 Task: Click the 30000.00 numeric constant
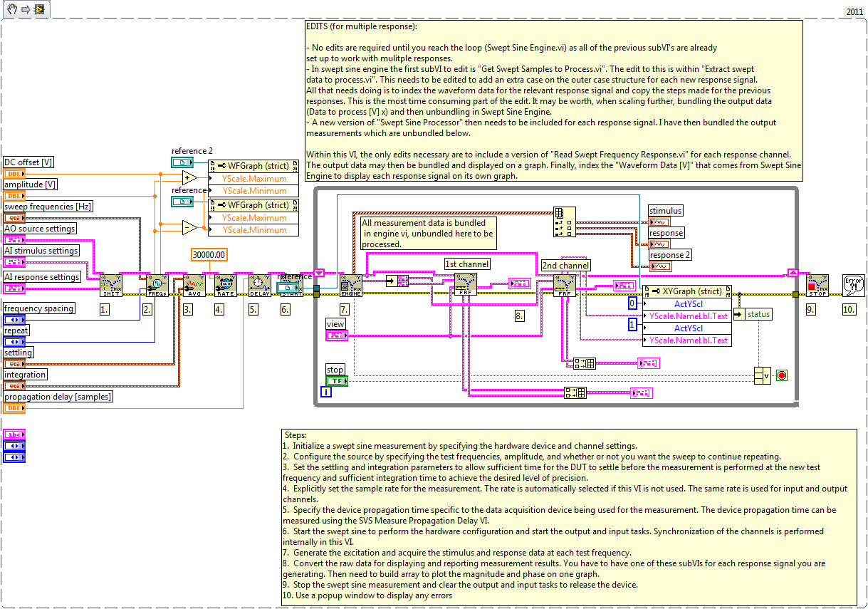tap(209, 254)
